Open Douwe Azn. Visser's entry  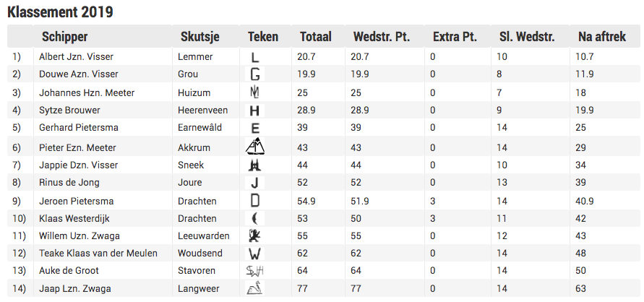(x=78, y=74)
